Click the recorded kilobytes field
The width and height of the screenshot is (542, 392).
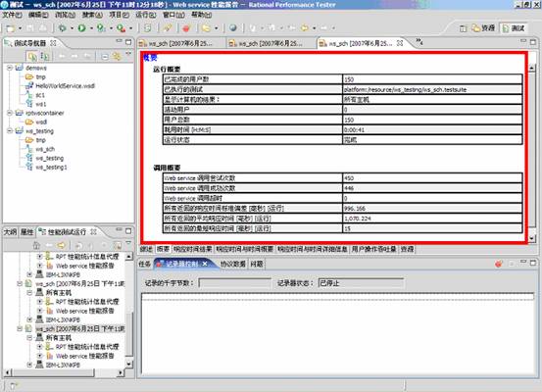[x=235, y=283]
